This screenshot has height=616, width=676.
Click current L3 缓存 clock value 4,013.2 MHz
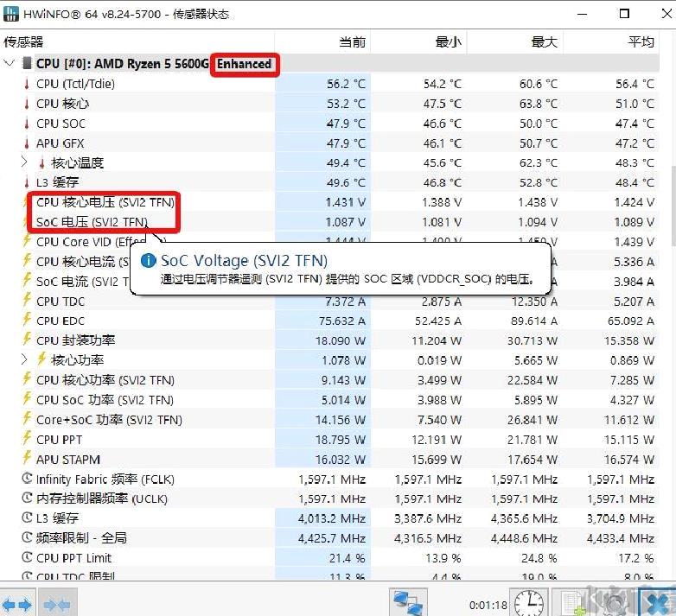(x=332, y=518)
